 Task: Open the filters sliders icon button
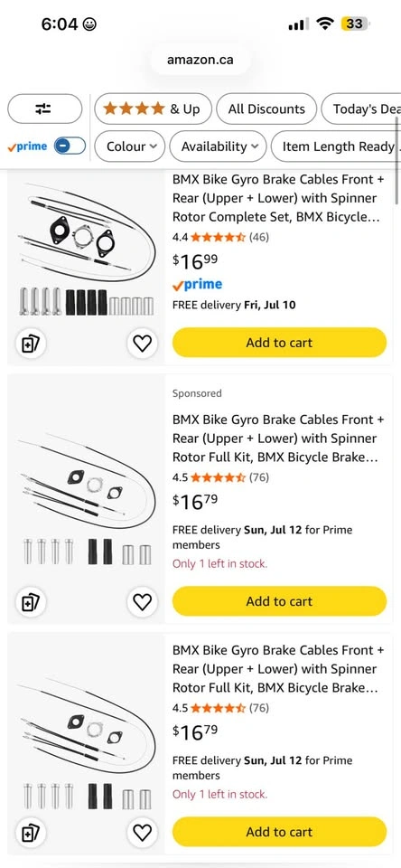[x=45, y=108]
